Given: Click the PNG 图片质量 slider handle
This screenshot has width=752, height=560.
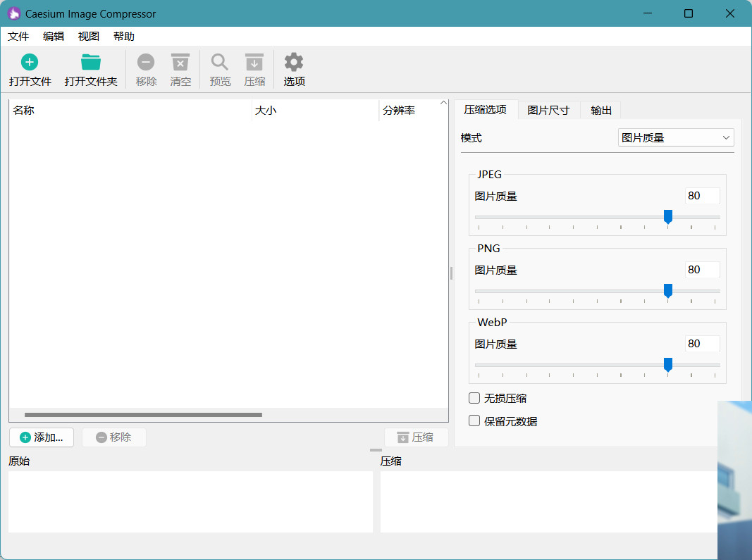Looking at the screenshot, I should (x=667, y=290).
